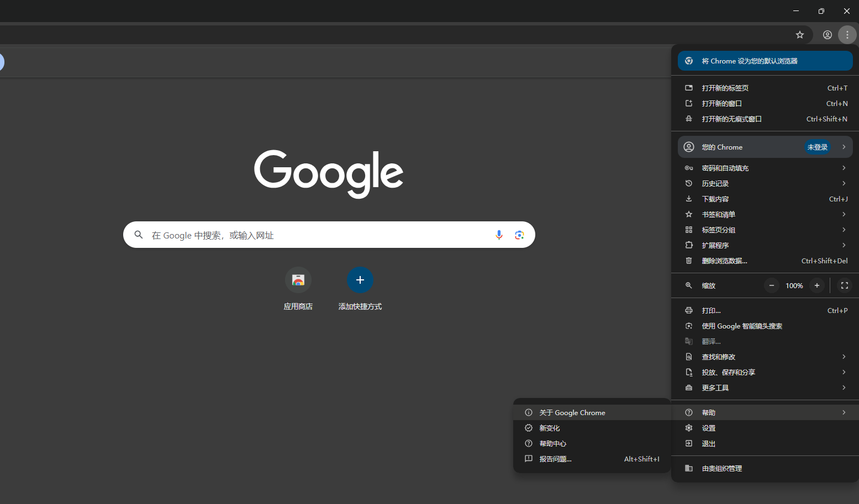Expand 查找和修改 submenu

[765, 357]
